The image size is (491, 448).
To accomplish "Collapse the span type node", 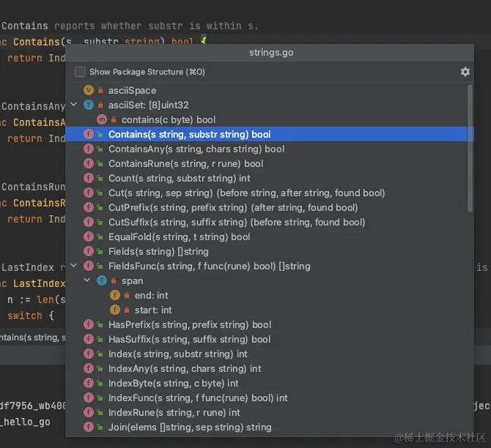I will 86,280.
